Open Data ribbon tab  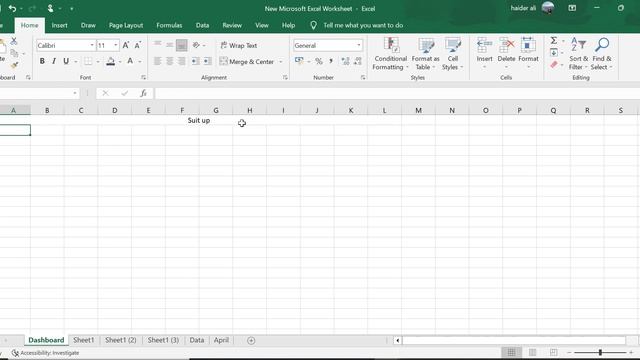pos(202,25)
